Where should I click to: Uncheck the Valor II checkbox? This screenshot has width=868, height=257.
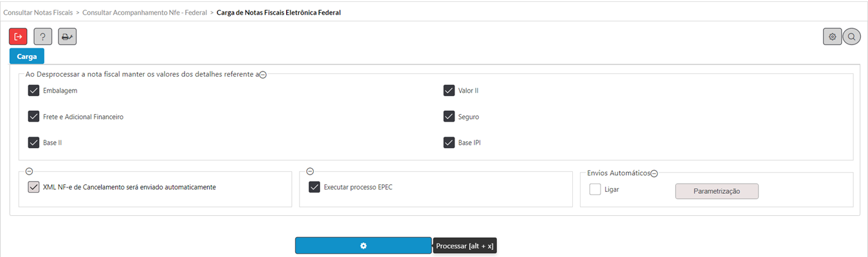tap(449, 90)
